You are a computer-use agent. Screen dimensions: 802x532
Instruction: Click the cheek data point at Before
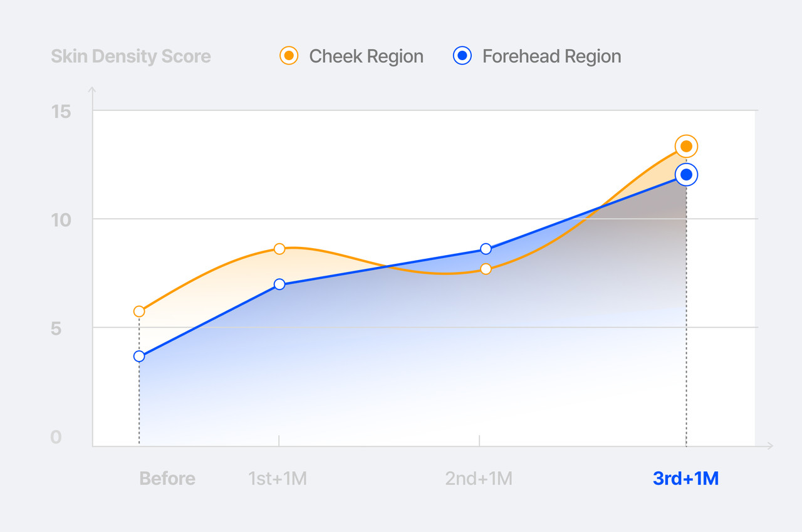[x=139, y=311]
